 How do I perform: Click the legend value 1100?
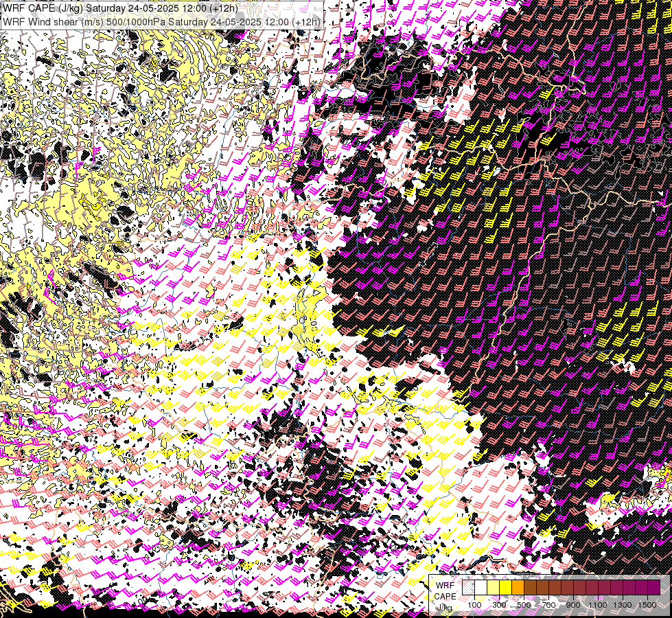tap(597, 605)
